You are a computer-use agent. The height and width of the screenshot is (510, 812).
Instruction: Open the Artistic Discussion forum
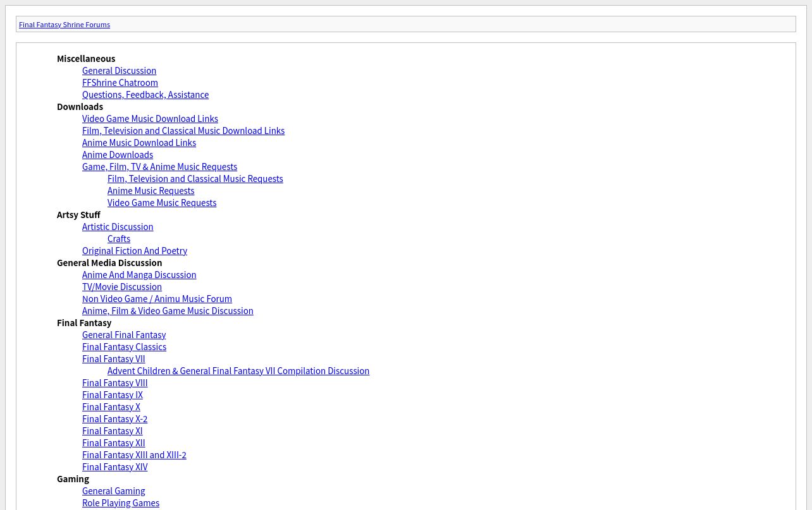tap(118, 227)
